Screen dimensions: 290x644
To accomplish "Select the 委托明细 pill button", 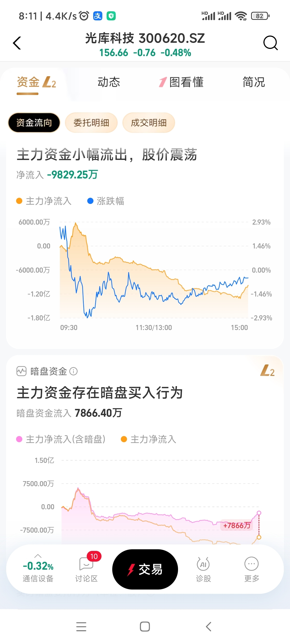I will [x=91, y=123].
